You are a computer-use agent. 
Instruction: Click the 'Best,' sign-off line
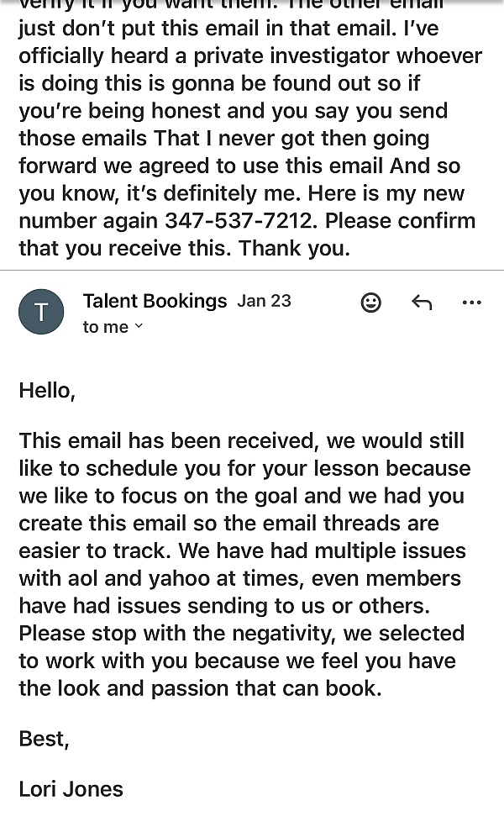(x=45, y=739)
